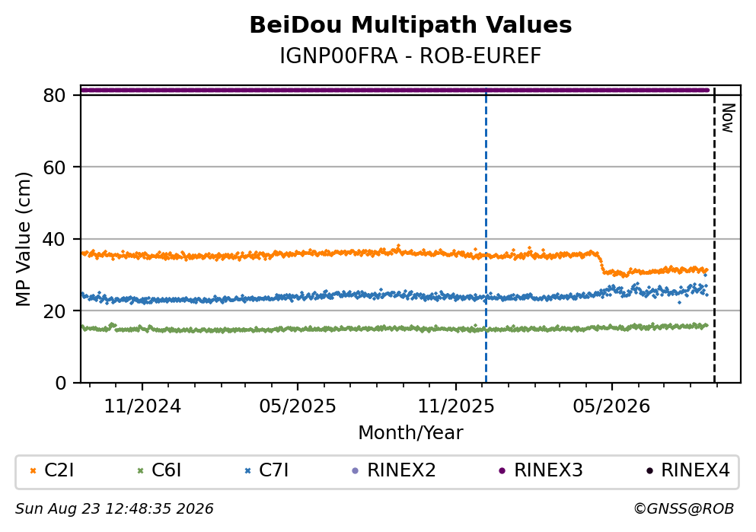
Task: Click the C7I blue legend marker
Action: coord(248,471)
